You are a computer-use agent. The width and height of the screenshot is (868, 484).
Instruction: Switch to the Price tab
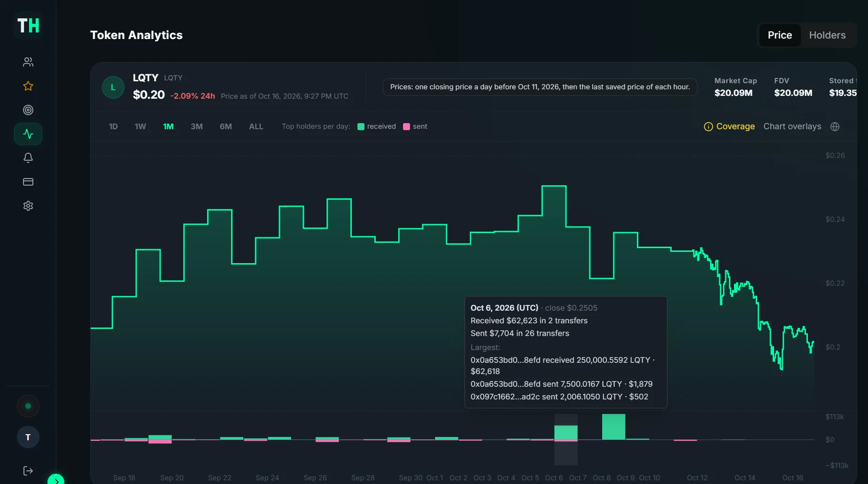(780, 35)
